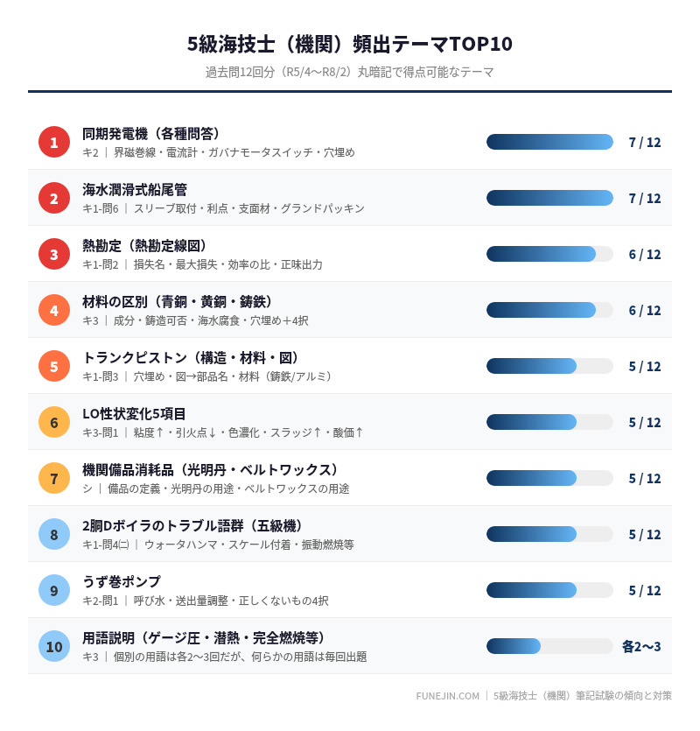Image resolution: width=700 pixels, height=731 pixels.
Task: Click the red rank 1 badge
Action: coord(54,142)
